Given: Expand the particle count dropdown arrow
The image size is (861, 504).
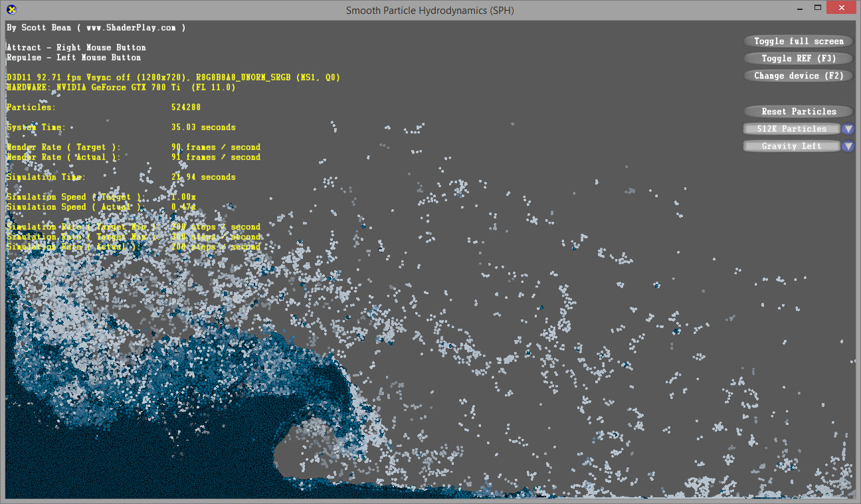Looking at the screenshot, I should (x=848, y=129).
